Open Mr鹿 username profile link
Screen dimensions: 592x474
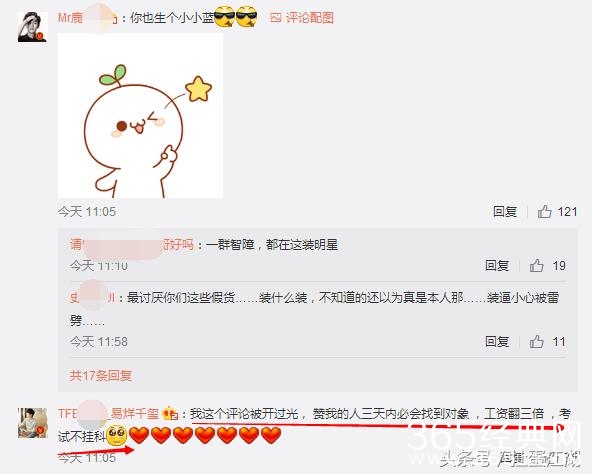tap(88, 18)
